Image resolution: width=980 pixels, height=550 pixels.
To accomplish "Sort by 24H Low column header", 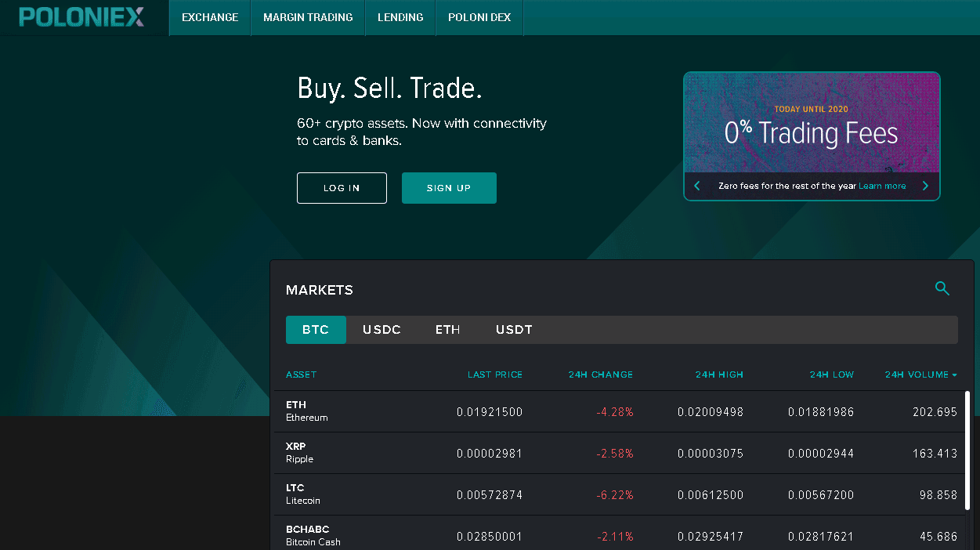I will (832, 375).
